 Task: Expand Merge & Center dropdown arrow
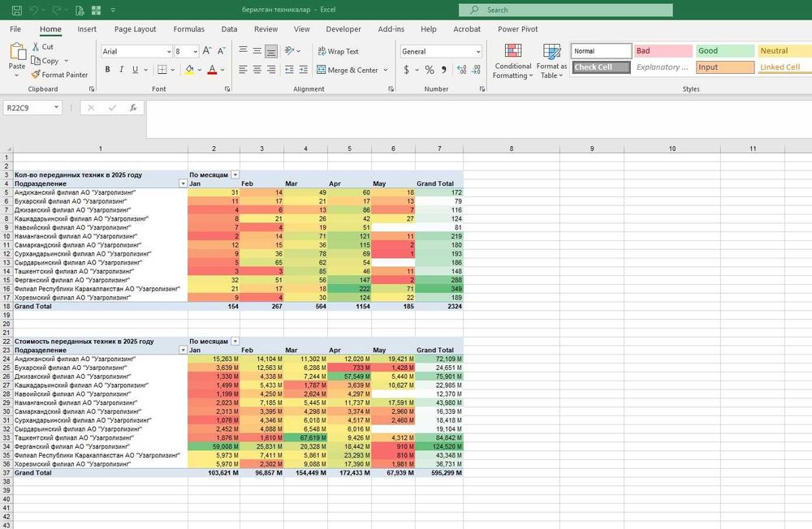[x=386, y=70]
